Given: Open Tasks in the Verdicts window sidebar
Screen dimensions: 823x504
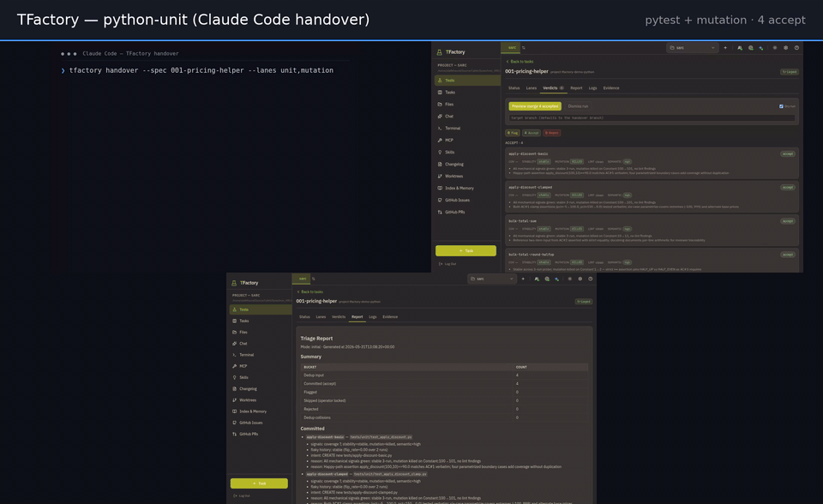Looking at the screenshot, I should pos(467,93).
